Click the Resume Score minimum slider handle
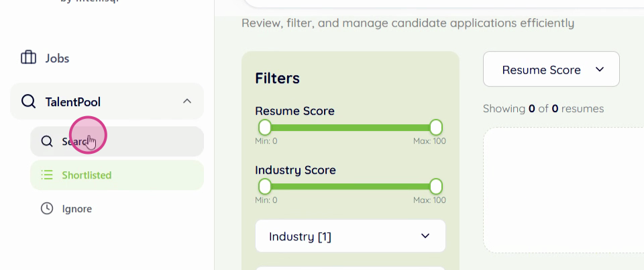This screenshot has height=270, width=644. (265, 127)
